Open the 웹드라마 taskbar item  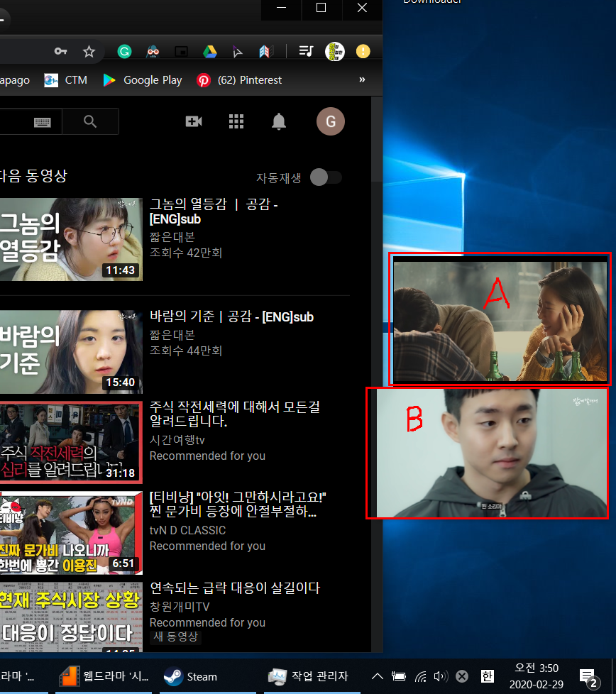104,676
